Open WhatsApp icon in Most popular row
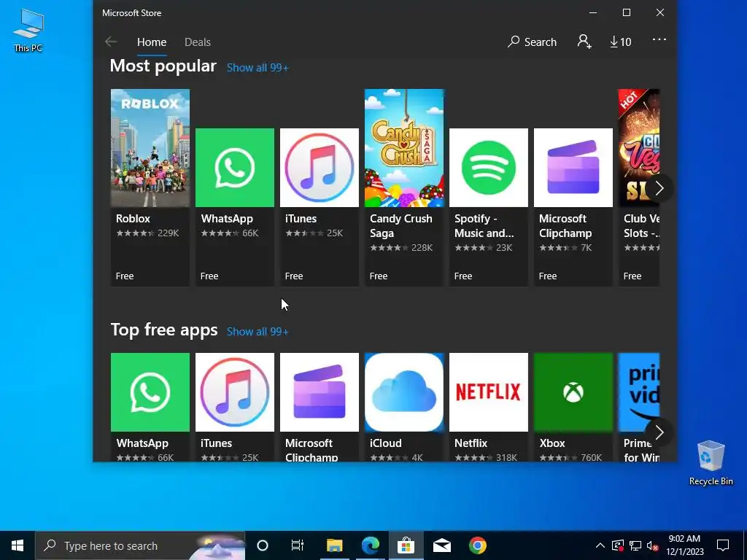 click(235, 168)
